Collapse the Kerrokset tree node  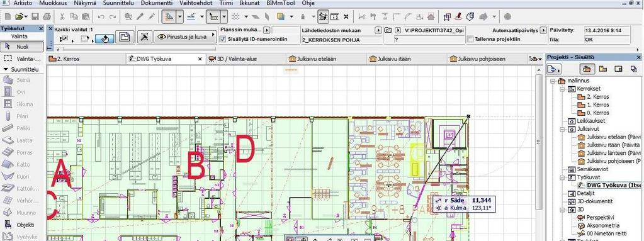click(562, 89)
